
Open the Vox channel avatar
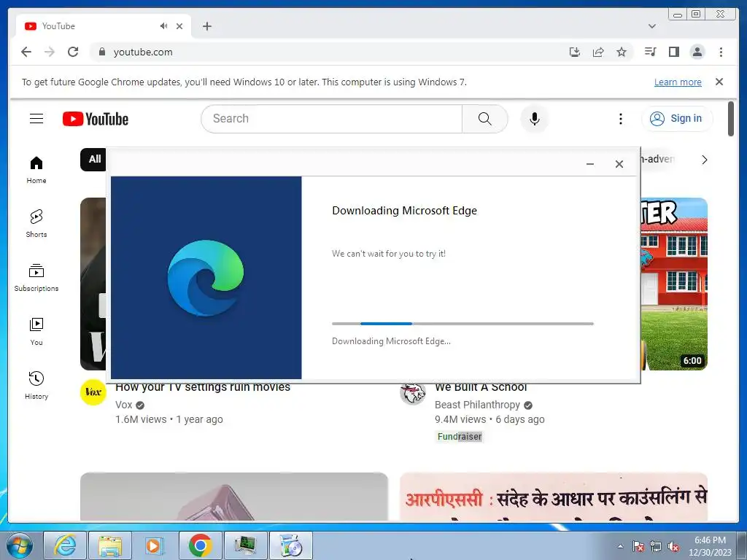point(93,392)
